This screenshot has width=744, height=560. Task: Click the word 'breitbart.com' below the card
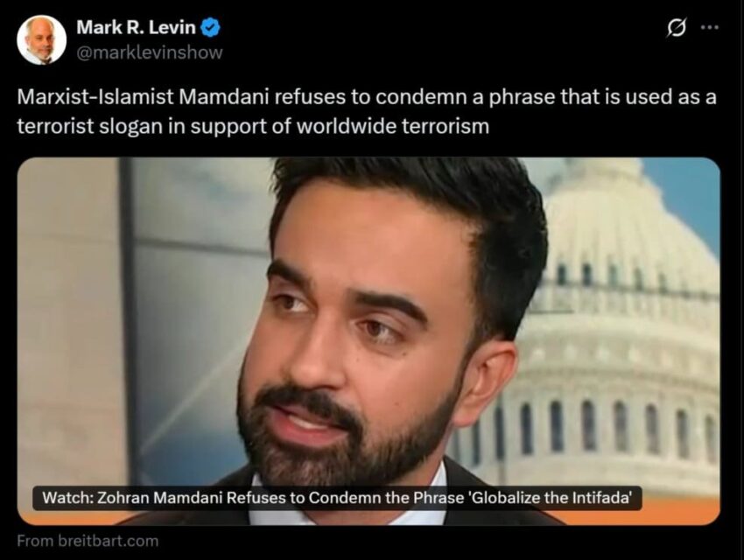pyautogui.click(x=109, y=541)
